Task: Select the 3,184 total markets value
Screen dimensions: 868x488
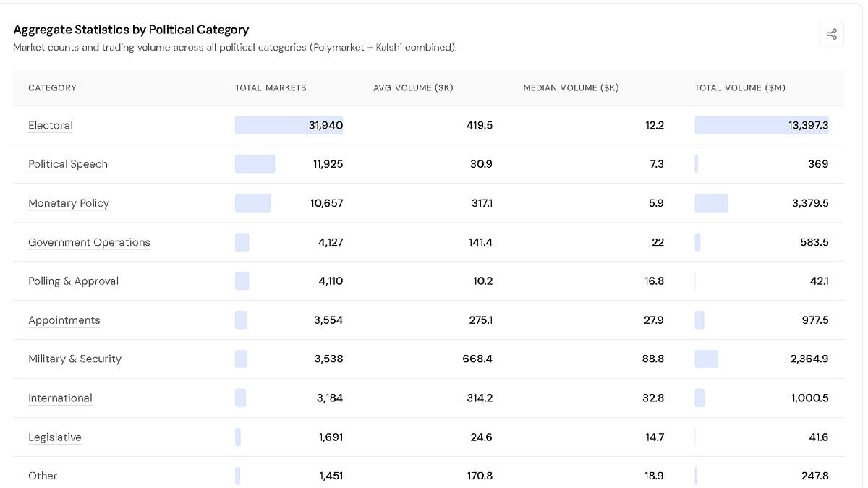Action: (x=330, y=398)
